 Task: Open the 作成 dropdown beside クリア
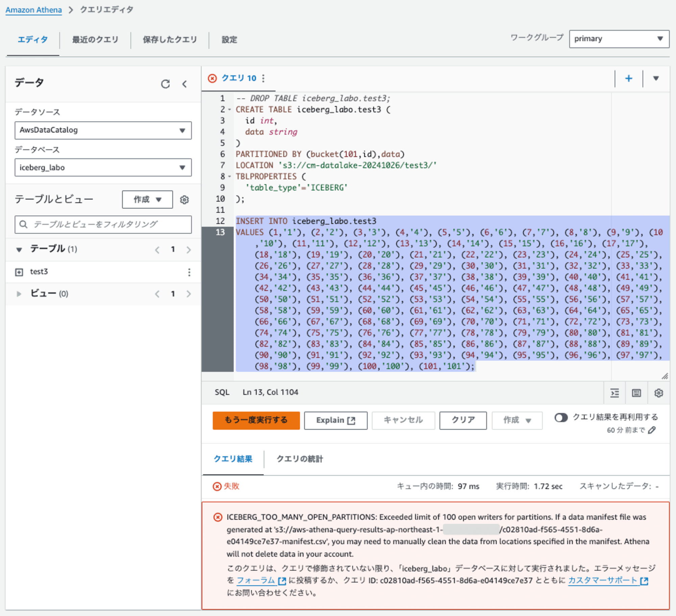tap(517, 420)
